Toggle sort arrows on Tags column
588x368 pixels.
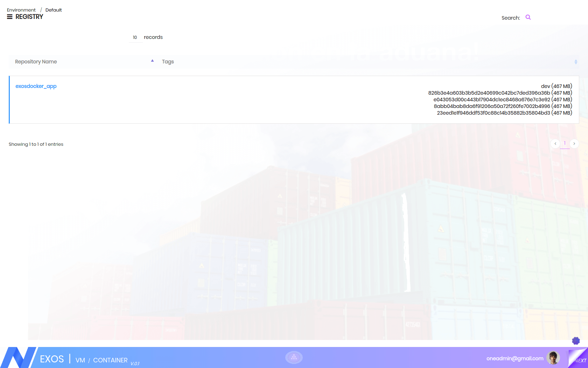576,62
